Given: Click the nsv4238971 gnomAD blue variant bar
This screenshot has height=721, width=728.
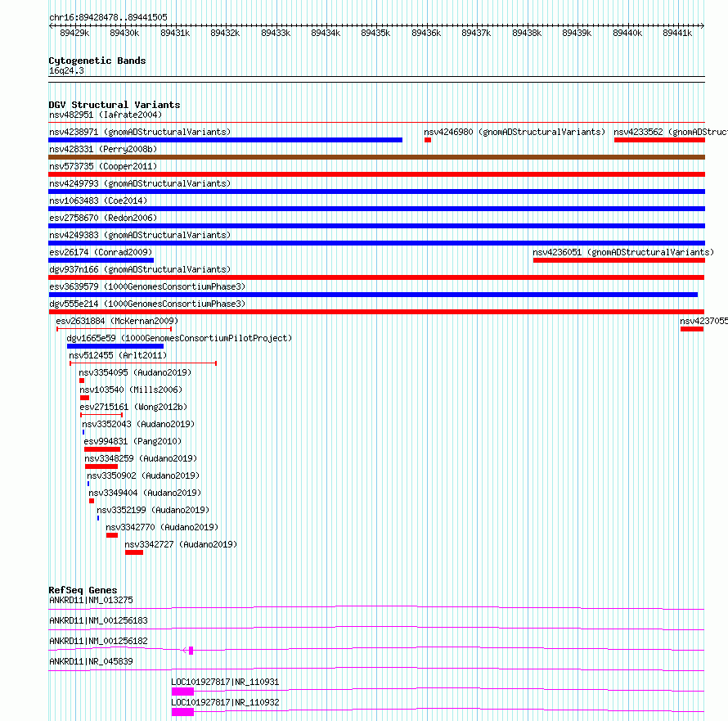Looking at the screenshot, I should click(225, 140).
